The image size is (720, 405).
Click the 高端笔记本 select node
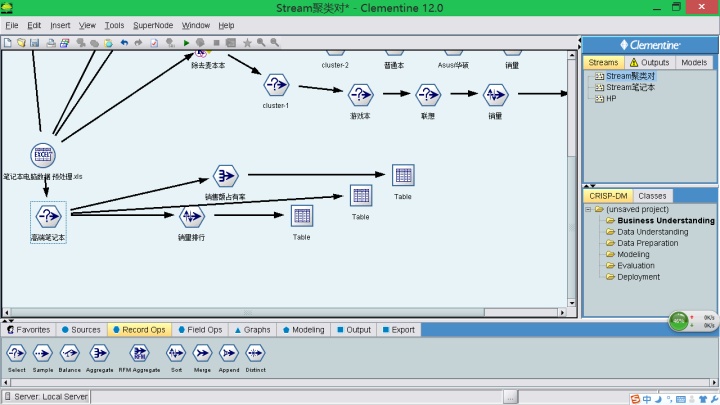coord(48,216)
